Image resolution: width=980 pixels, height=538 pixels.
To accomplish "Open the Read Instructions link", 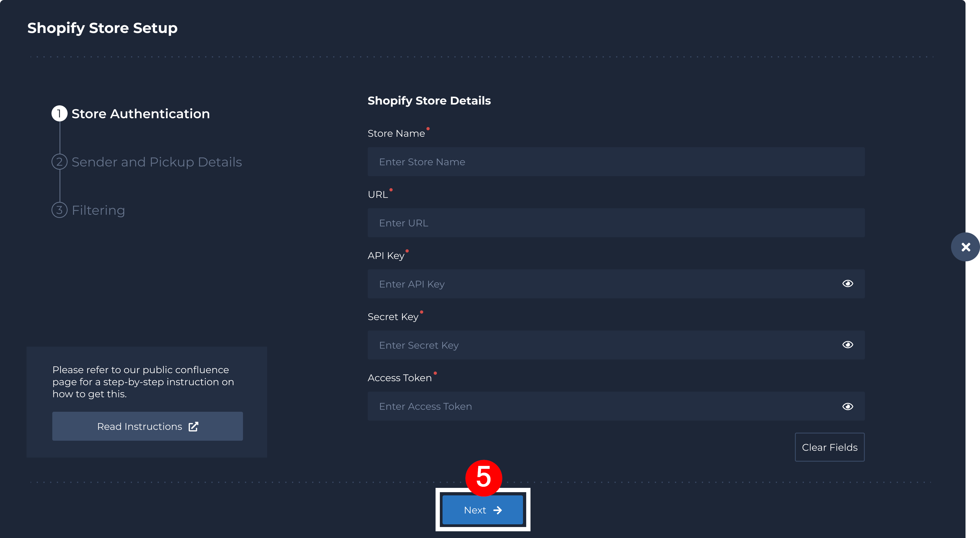I will coord(148,426).
